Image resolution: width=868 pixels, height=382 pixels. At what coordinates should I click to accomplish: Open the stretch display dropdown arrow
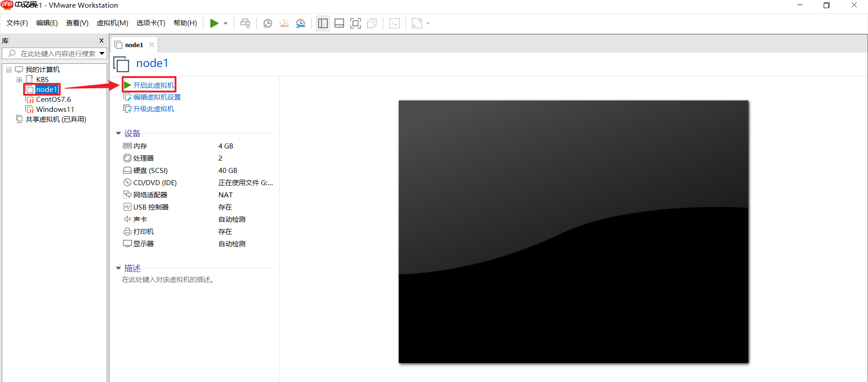click(x=428, y=24)
